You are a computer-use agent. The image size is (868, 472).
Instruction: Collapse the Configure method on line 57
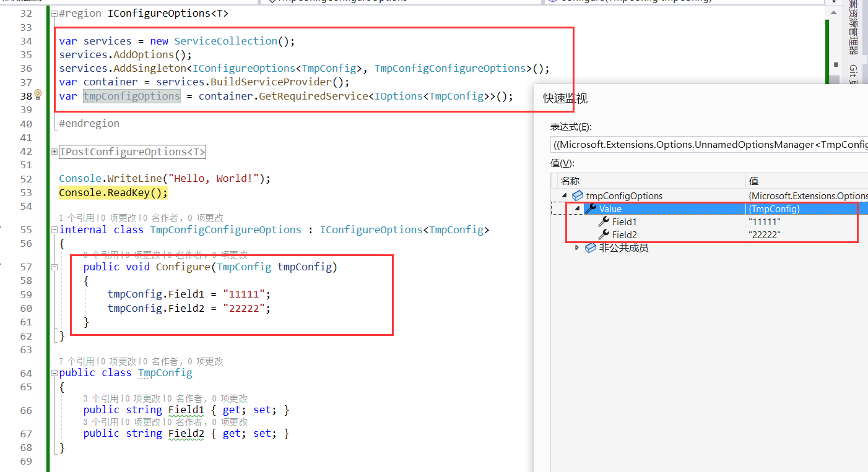coord(54,267)
